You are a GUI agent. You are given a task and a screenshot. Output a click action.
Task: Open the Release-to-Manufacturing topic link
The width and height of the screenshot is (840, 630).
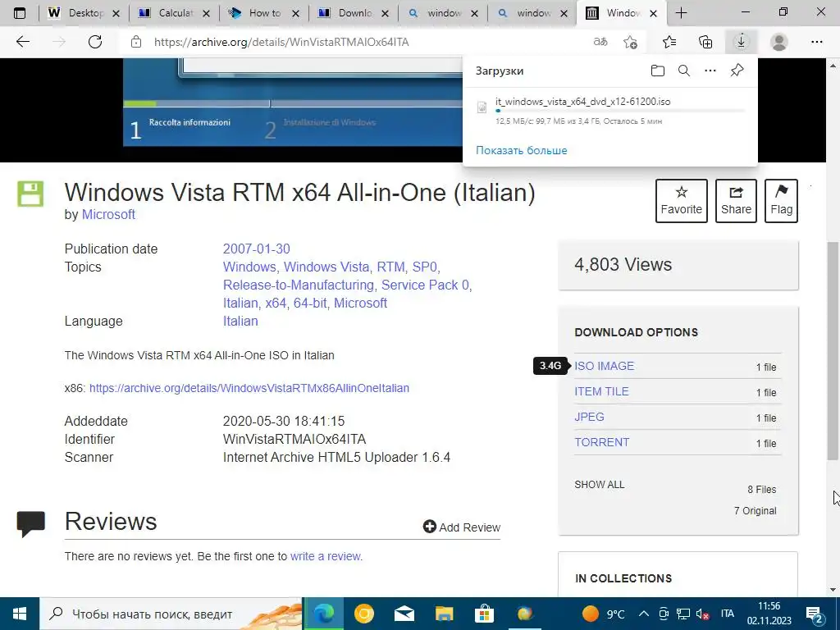[299, 285]
